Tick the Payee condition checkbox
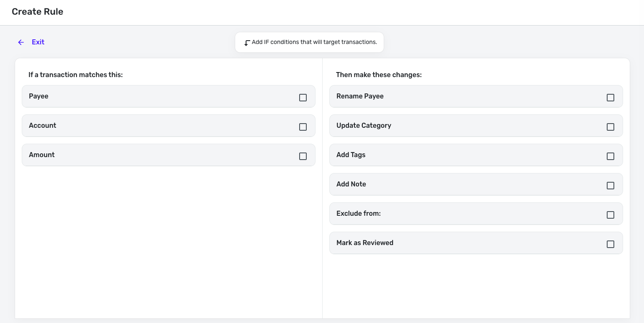644x323 pixels. point(303,98)
